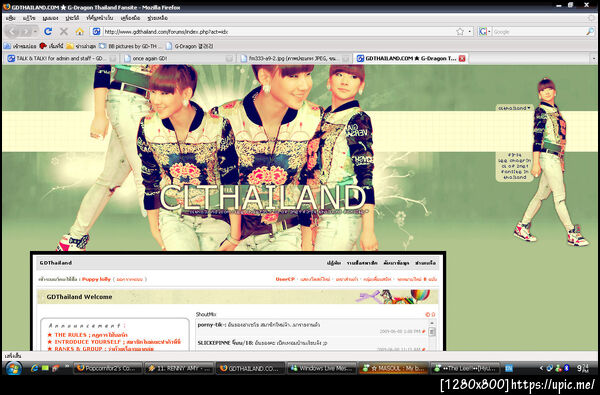Open the second Firefox menu bar item
This screenshot has height=395, width=600.
coord(29,18)
